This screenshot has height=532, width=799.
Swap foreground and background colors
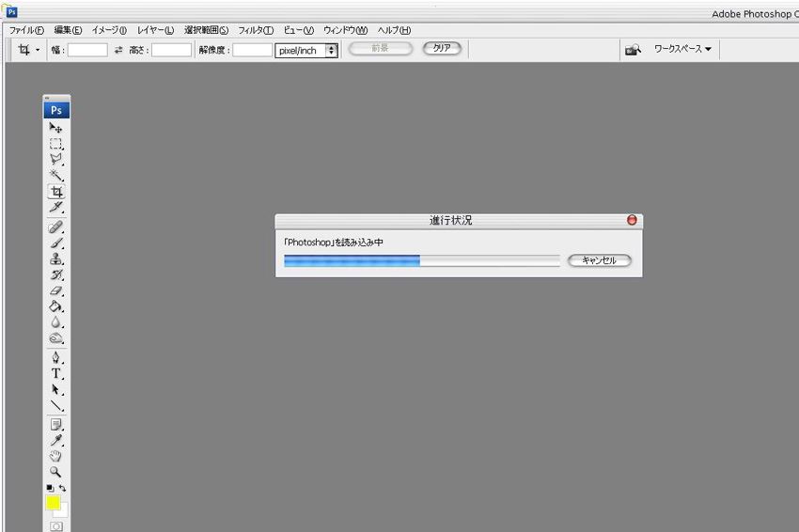pos(63,488)
